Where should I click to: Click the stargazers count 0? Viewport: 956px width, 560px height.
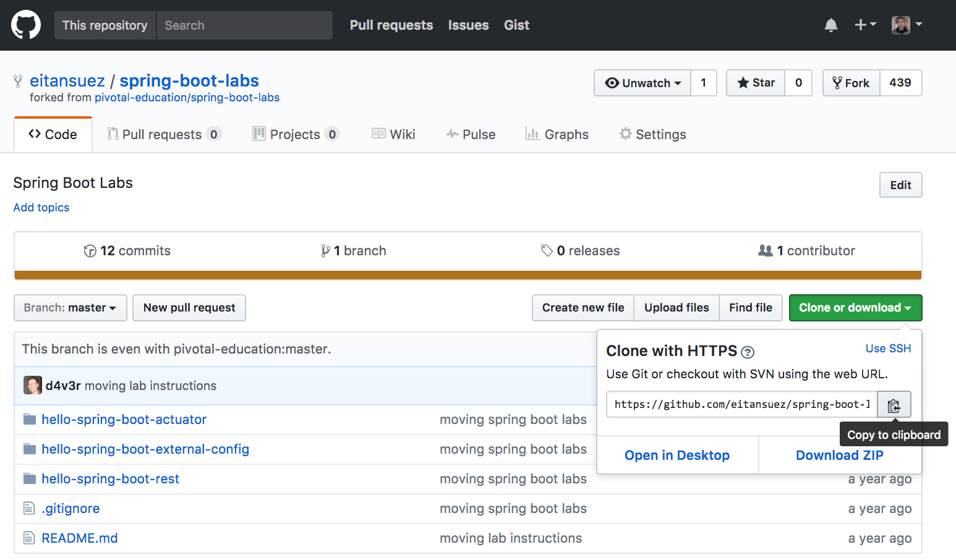click(798, 83)
